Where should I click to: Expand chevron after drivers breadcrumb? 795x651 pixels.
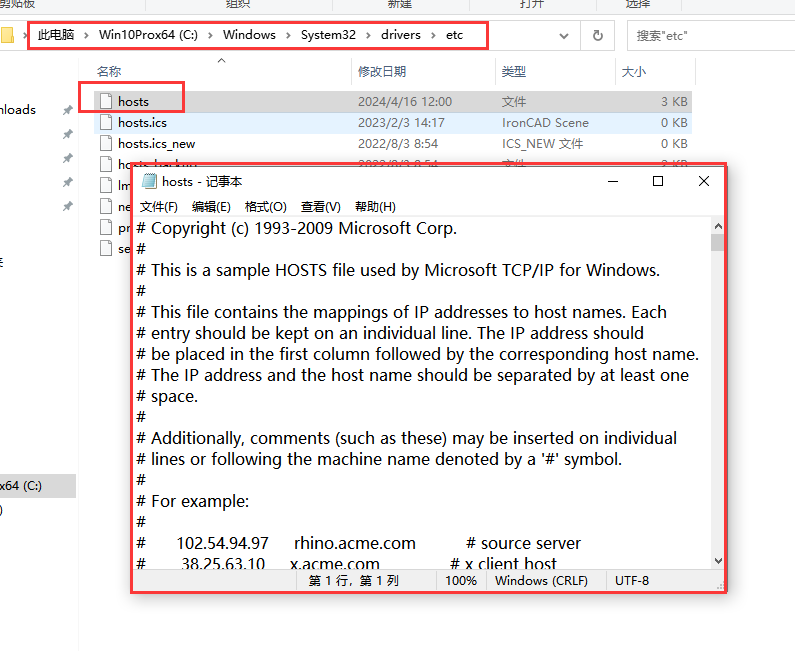(x=433, y=35)
